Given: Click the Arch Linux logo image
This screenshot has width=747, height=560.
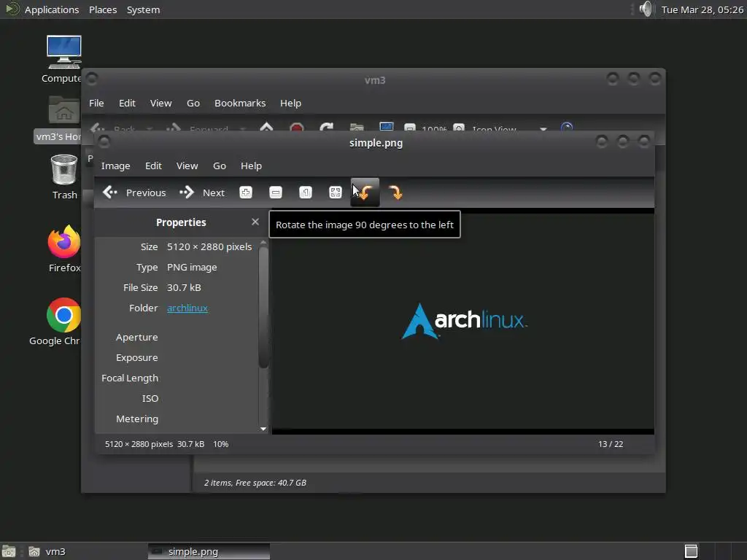Looking at the screenshot, I should (x=464, y=321).
